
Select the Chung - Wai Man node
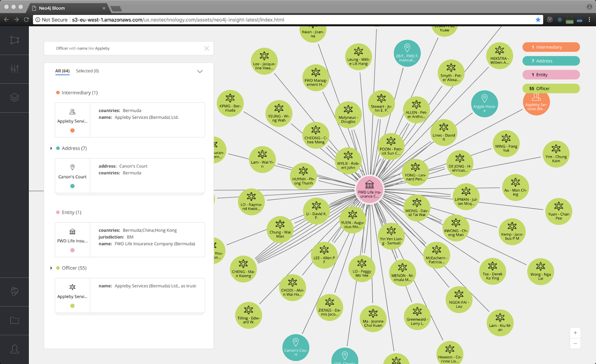coord(280,230)
